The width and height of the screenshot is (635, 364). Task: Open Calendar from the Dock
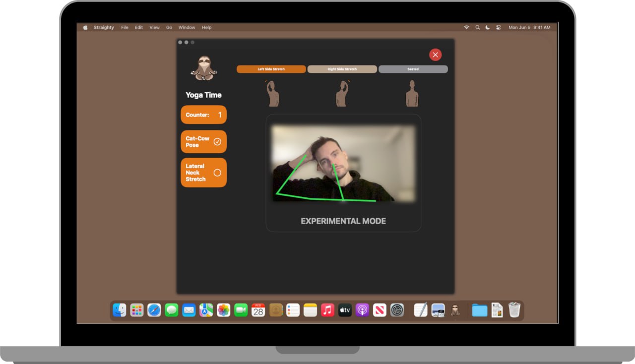pyautogui.click(x=258, y=310)
